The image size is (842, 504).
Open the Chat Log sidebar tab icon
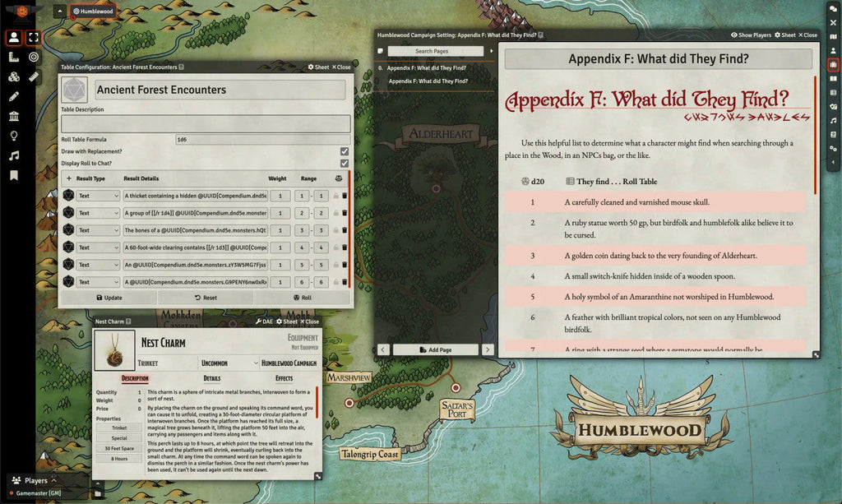pos(833,9)
